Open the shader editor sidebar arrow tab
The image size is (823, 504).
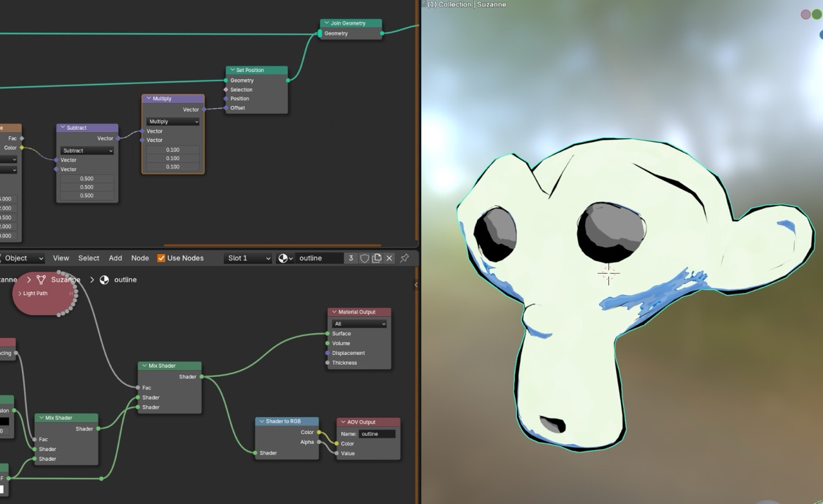(x=415, y=284)
